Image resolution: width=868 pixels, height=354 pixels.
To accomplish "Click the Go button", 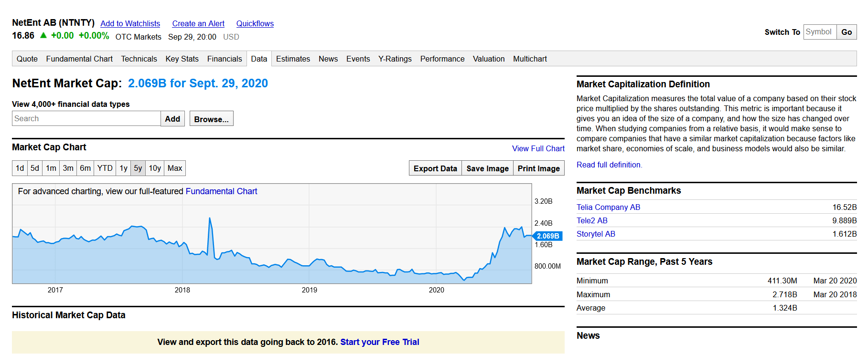I will (x=847, y=32).
